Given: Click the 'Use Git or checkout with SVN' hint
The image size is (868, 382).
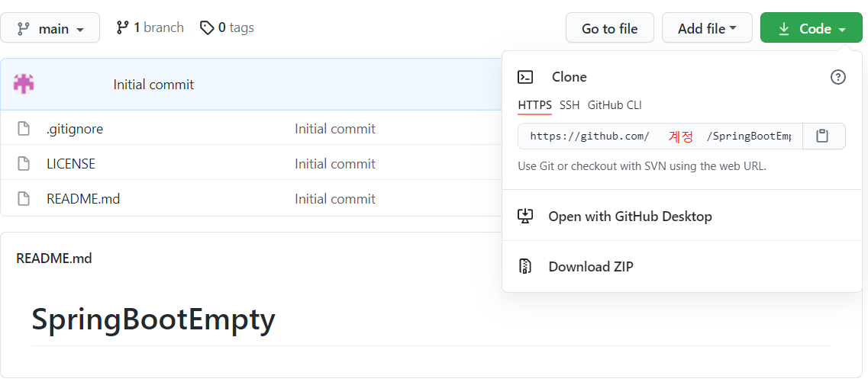Looking at the screenshot, I should (x=642, y=166).
